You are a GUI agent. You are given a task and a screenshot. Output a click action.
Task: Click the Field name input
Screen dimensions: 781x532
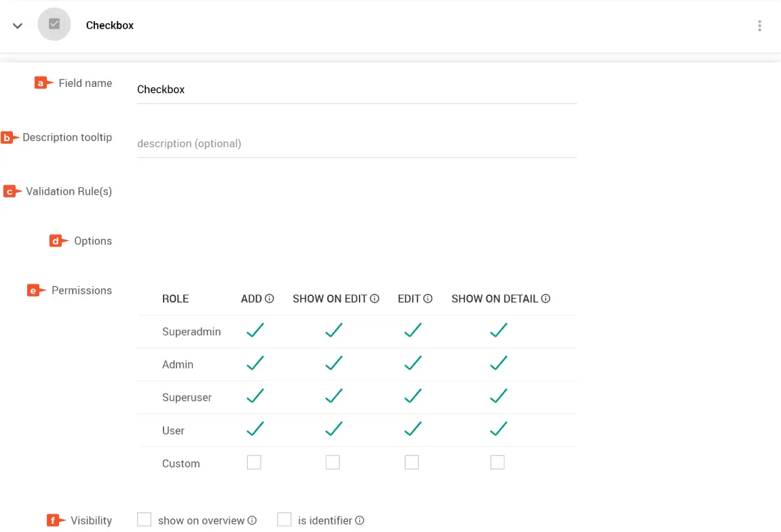(356, 90)
